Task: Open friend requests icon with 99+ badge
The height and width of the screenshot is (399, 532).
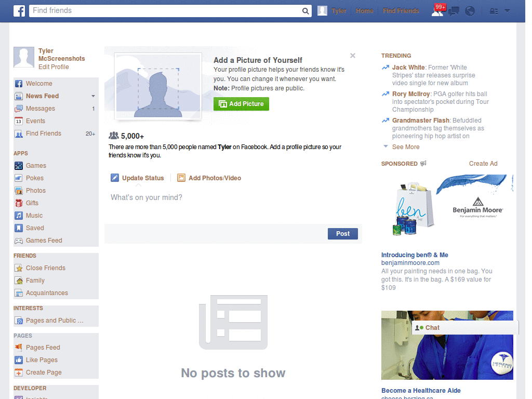Action: tap(438, 10)
